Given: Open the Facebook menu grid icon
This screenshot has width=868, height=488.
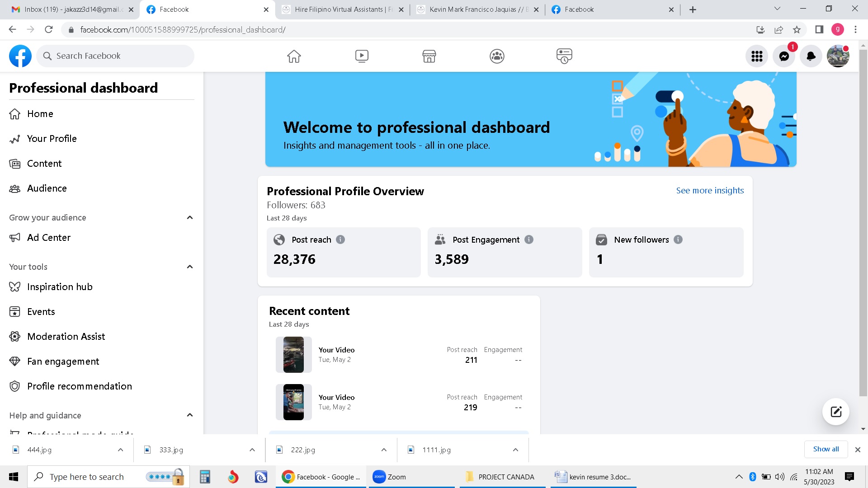Looking at the screenshot, I should [x=757, y=56].
